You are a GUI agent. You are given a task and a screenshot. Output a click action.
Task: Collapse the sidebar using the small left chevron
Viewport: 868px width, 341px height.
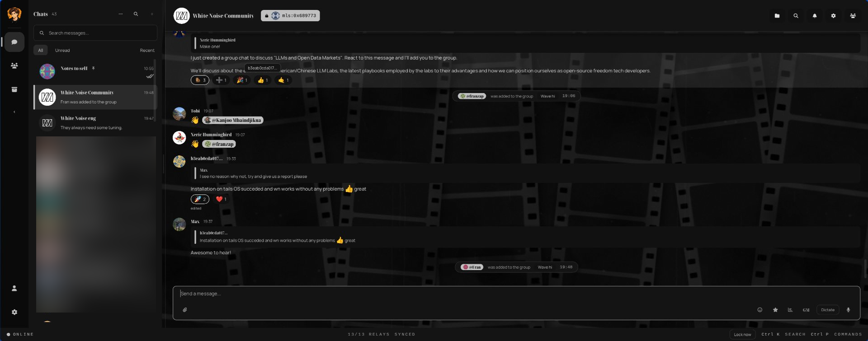click(x=14, y=112)
